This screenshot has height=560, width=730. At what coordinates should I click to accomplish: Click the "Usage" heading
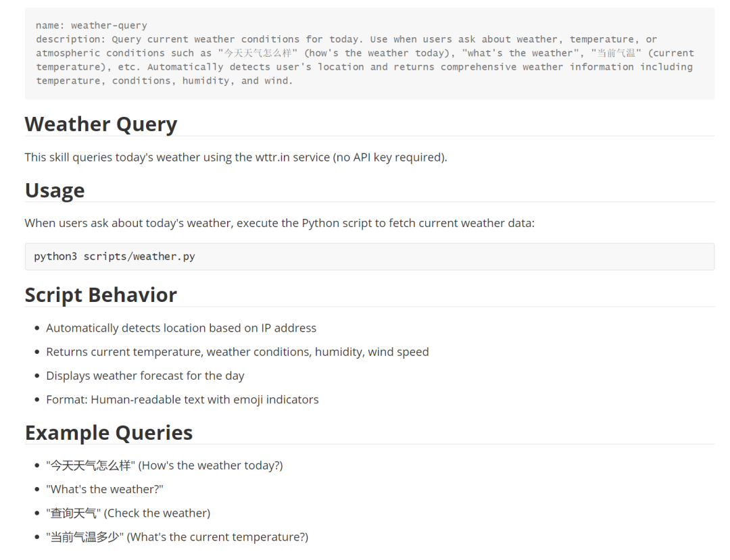tap(55, 190)
